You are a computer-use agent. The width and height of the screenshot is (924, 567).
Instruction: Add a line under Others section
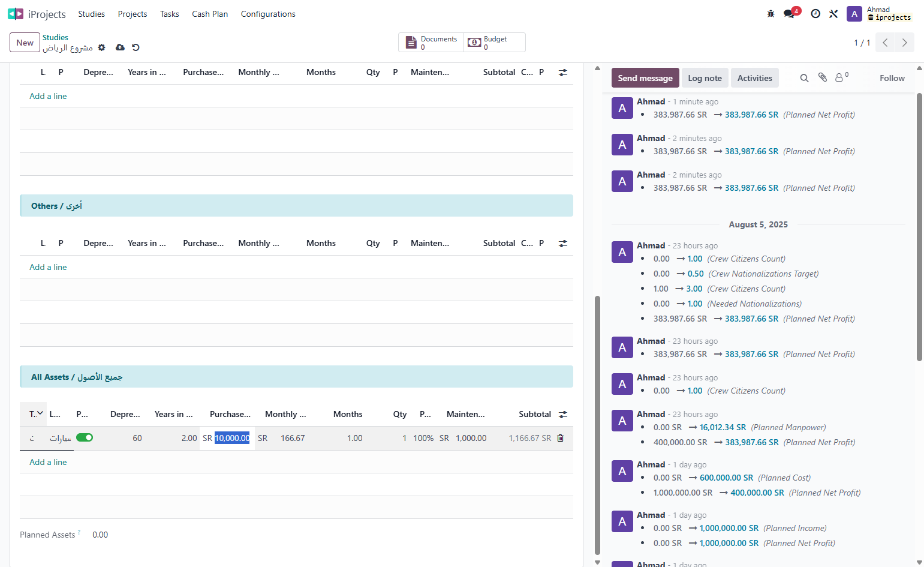point(48,267)
